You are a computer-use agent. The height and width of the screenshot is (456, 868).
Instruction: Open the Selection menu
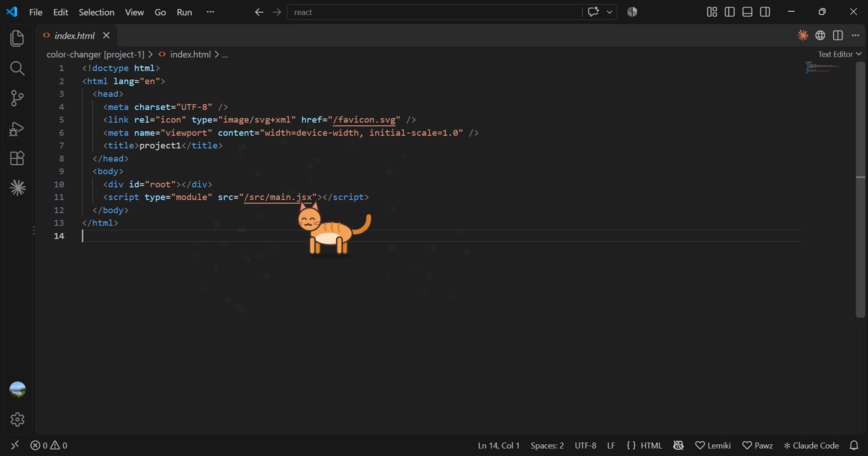click(x=97, y=12)
